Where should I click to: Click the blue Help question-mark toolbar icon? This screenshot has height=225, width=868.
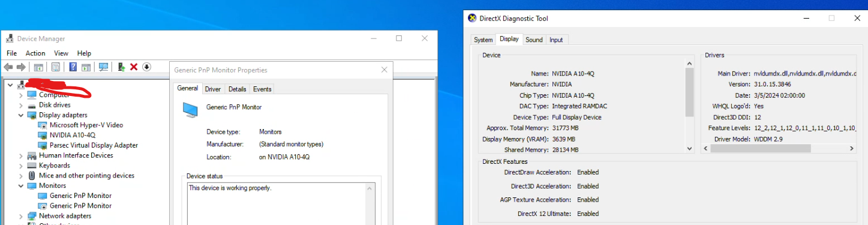[x=73, y=67]
